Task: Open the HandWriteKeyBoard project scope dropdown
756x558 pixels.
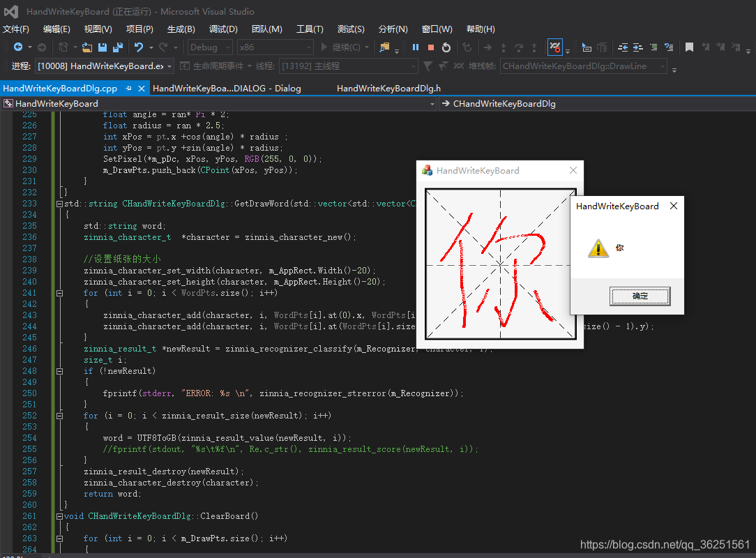Action: pyautogui.click(x=220, y=104)
